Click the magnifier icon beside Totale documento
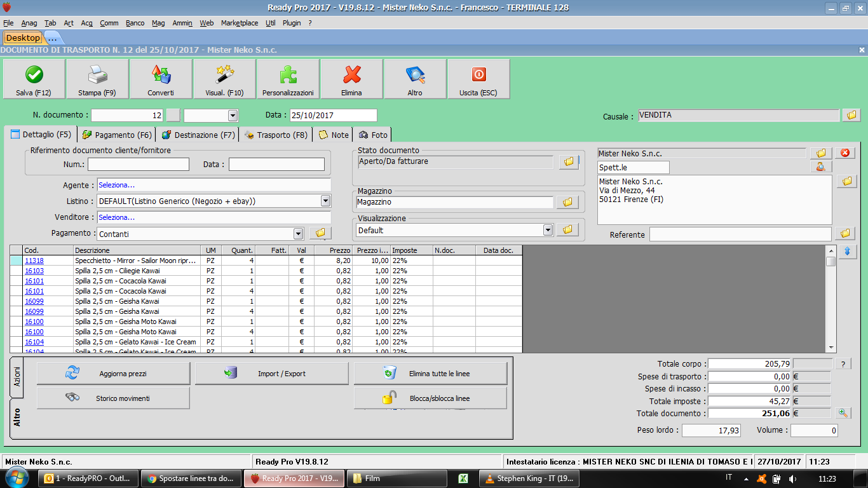 843,413
